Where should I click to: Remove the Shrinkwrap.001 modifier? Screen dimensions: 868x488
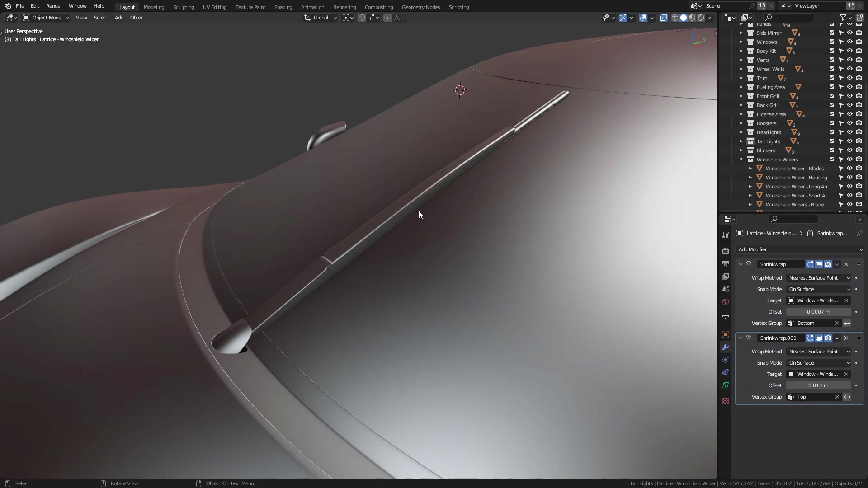click(846, 338)
